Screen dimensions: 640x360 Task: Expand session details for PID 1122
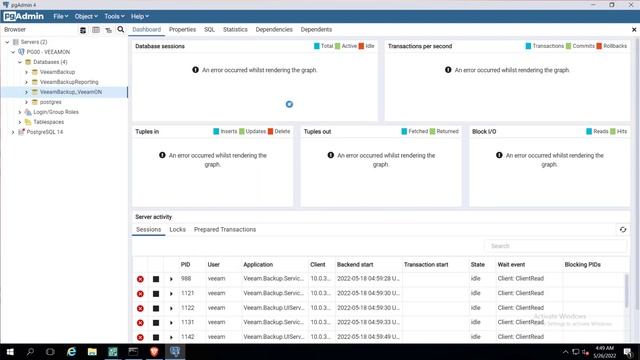click(x=171, y=308)
